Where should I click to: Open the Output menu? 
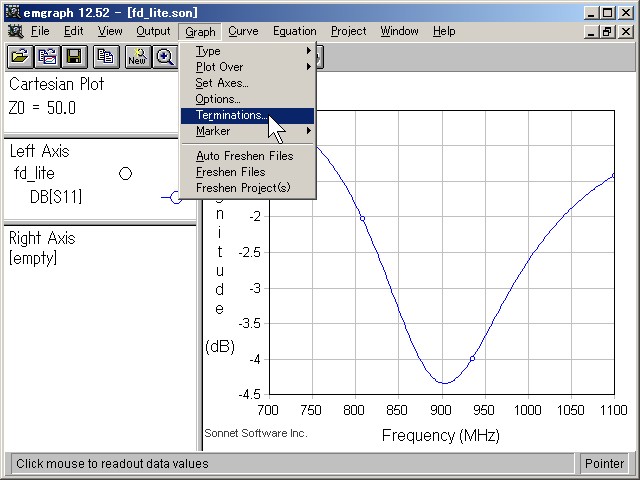click(153, 31)
